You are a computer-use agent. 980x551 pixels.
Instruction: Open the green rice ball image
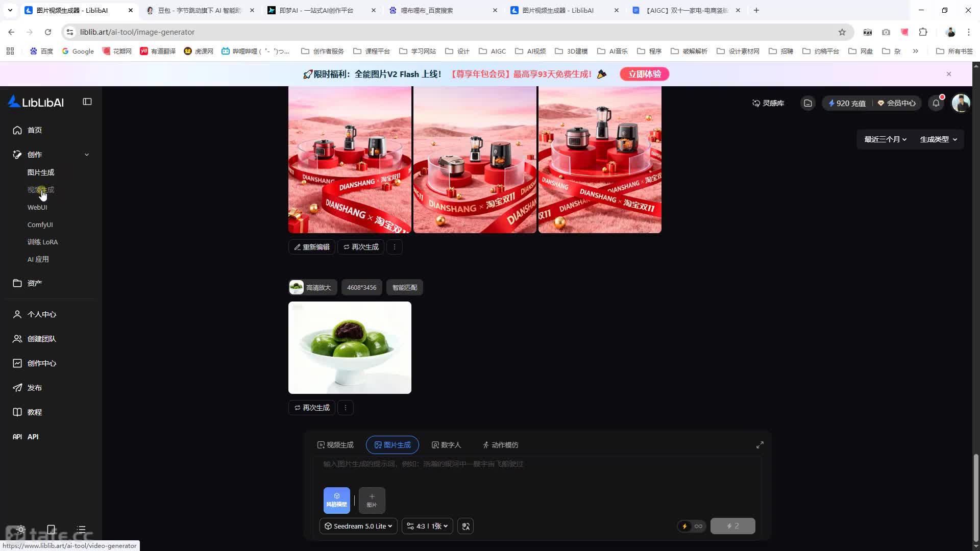[350, 347]
